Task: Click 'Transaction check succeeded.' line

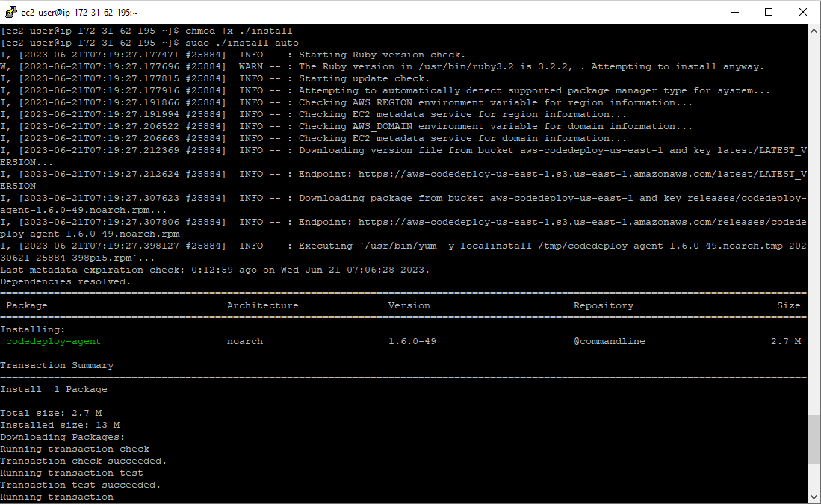Action: coord(83,461)
